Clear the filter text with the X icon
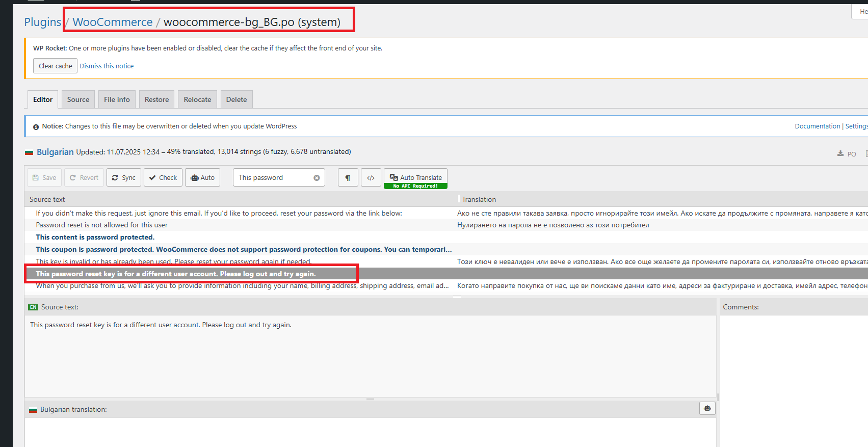Screen dimensions: 868x447 317,178
